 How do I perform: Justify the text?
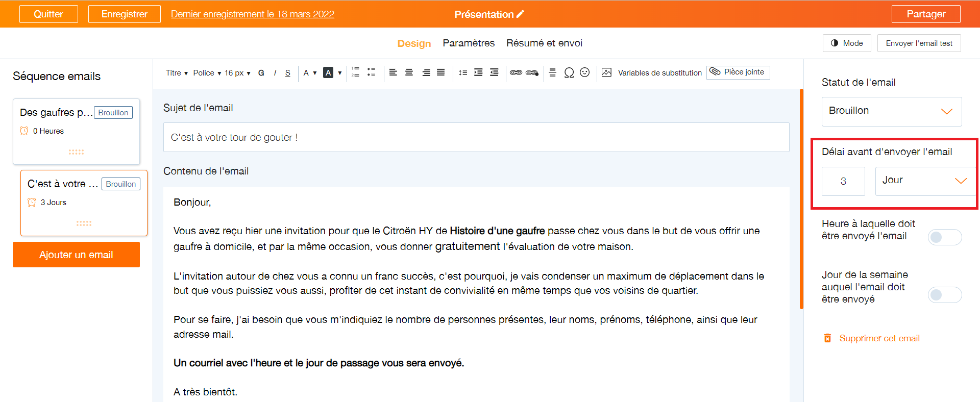click(441, 72)
